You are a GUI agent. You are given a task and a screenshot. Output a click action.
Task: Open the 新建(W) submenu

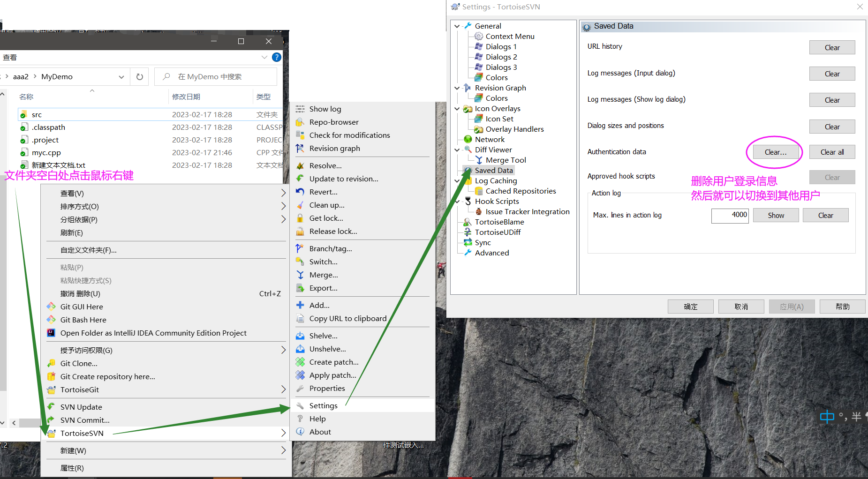pos(166,450)
